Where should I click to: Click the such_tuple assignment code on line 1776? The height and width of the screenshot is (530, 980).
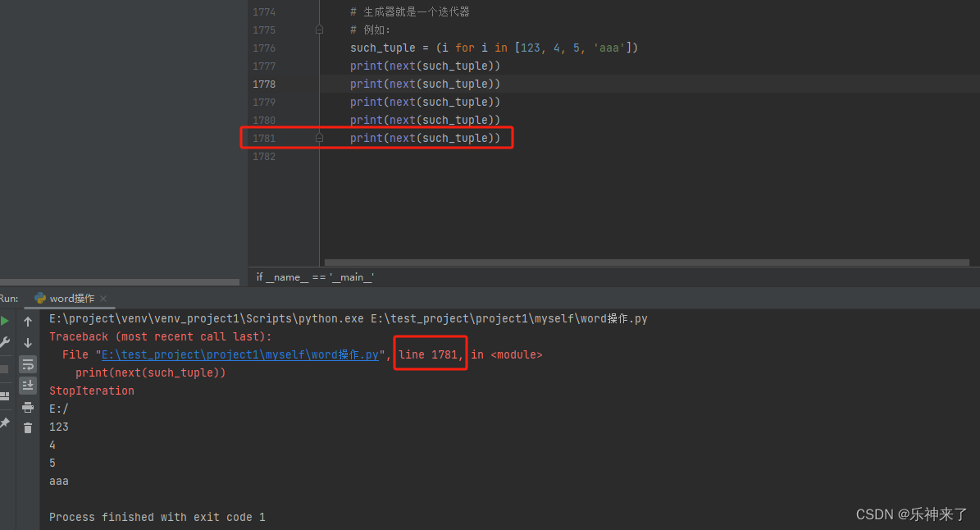pos(494,48)
